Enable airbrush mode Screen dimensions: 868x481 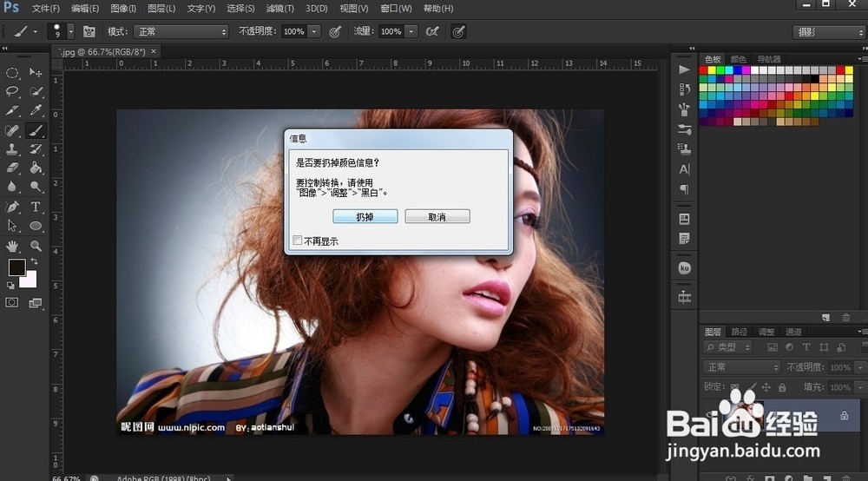tap(431, 31)
